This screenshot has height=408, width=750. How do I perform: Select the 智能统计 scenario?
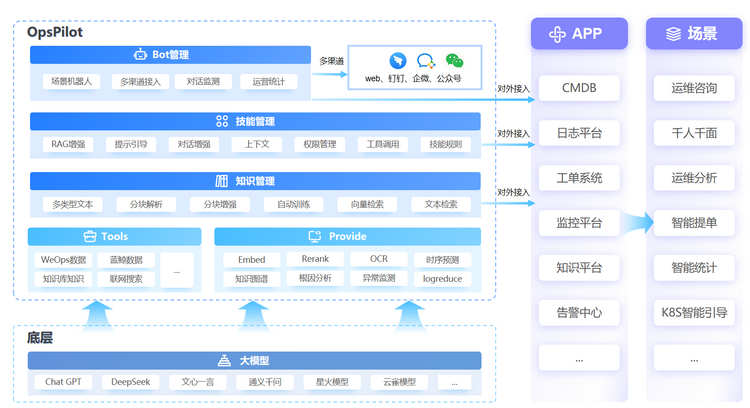694,267
